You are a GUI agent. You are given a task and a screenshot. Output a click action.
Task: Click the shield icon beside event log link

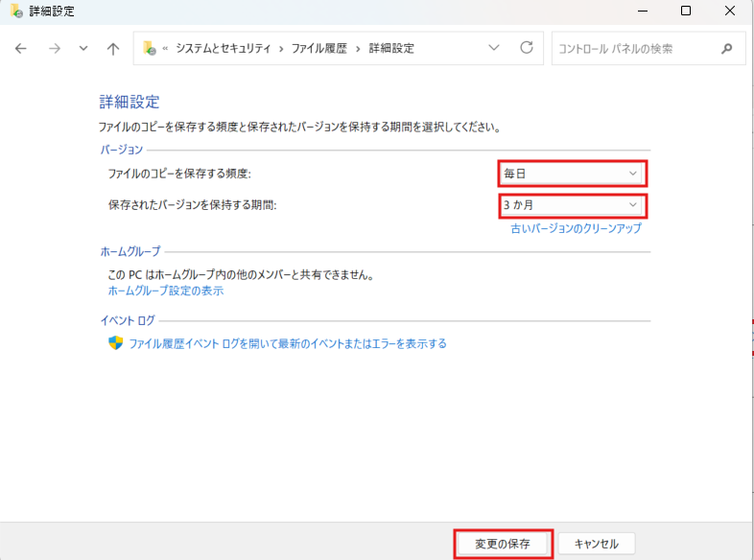pyautogui.click(x=115, y=343)
